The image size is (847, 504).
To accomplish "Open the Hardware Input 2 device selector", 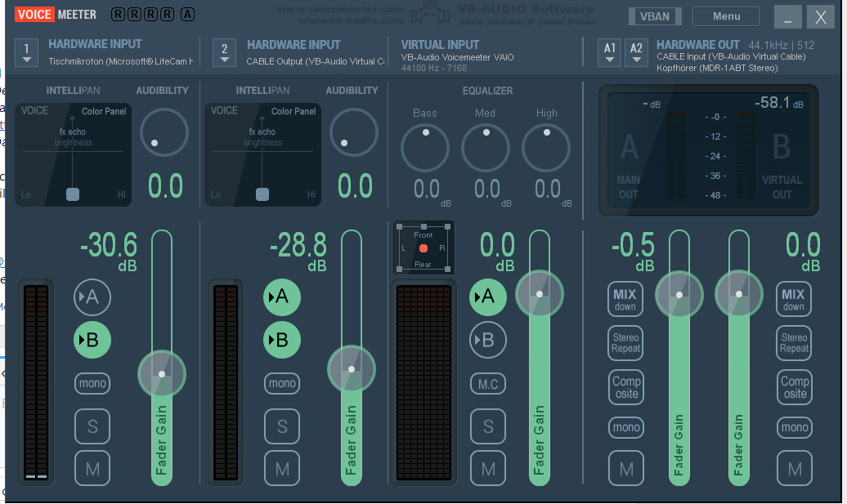I will click(x=224, y=53).
